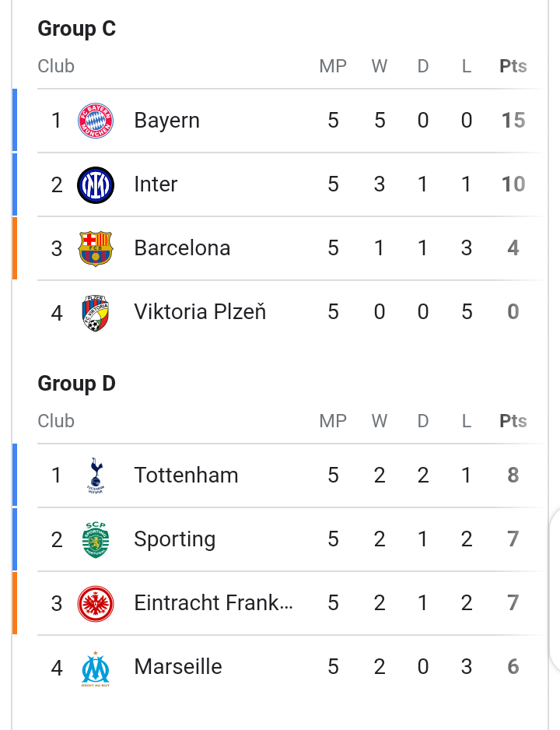Click the Viktoria Plzeň crest

point(96,313)
